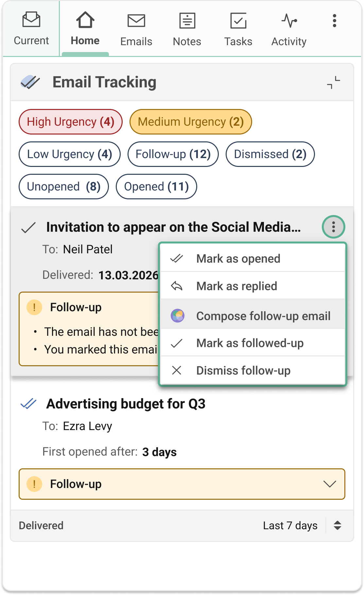Open the Emails envelope icon
Viewport: 364px width, 595px height.
click(x=136, y=21)
